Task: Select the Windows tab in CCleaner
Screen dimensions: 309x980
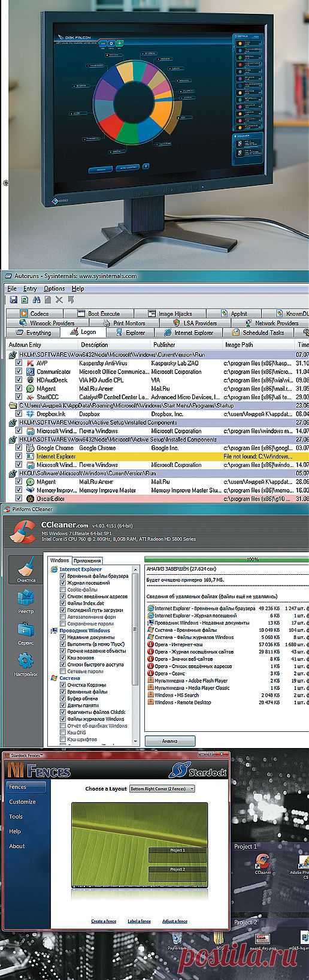Action: click(59, 560)
